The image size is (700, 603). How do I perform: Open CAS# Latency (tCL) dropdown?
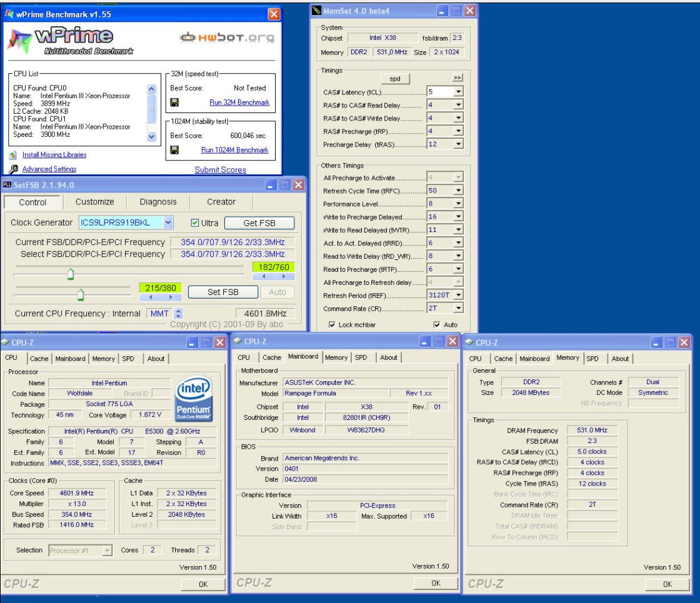click(459, 91)
